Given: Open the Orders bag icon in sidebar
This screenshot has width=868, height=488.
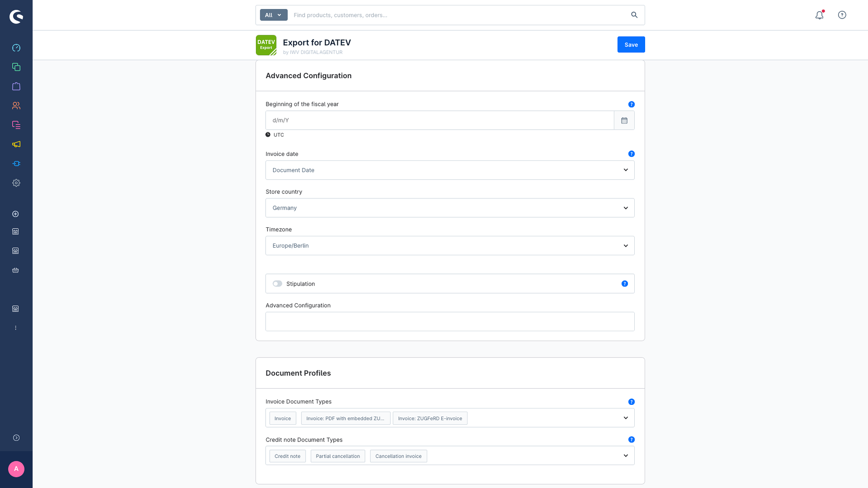Looking at the screenshot, I should pyautogui.click(x=16, y=86).
